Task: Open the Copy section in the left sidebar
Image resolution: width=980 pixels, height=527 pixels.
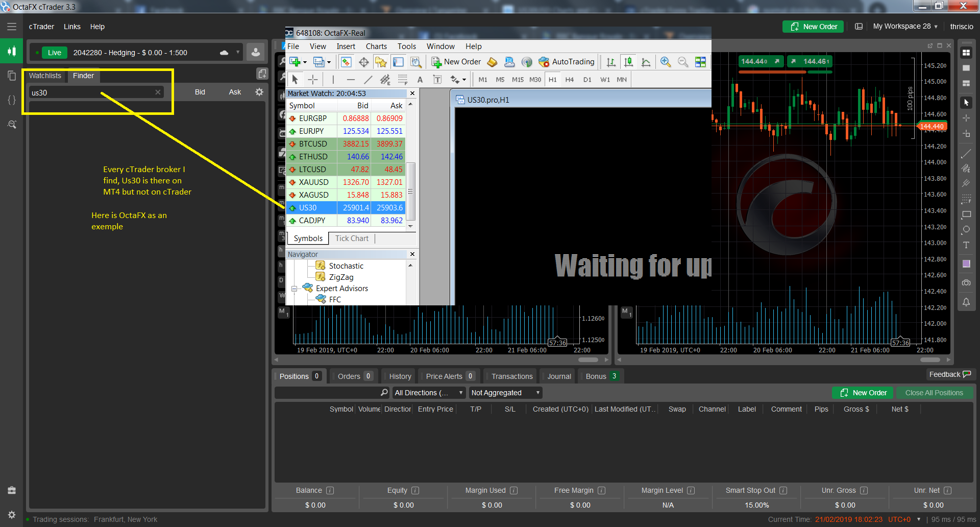Action: tap(12, 76)
